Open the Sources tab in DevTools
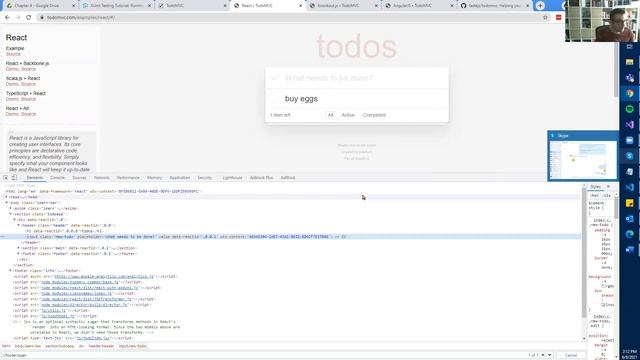Viewport: 640px width, 360px height. point(79,178)
